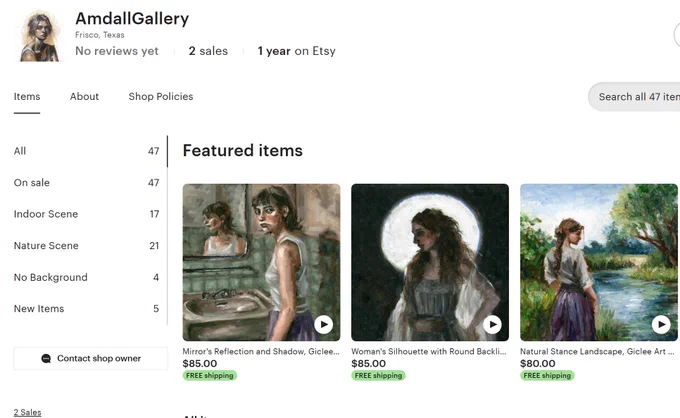The image size is (680, 418).
Task: Play video on Woman's Silhouette painting
Action: click(492, 324)
